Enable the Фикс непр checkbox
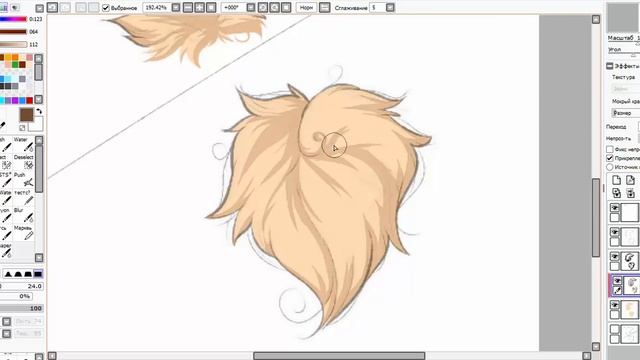 click(x=610, y=149)
